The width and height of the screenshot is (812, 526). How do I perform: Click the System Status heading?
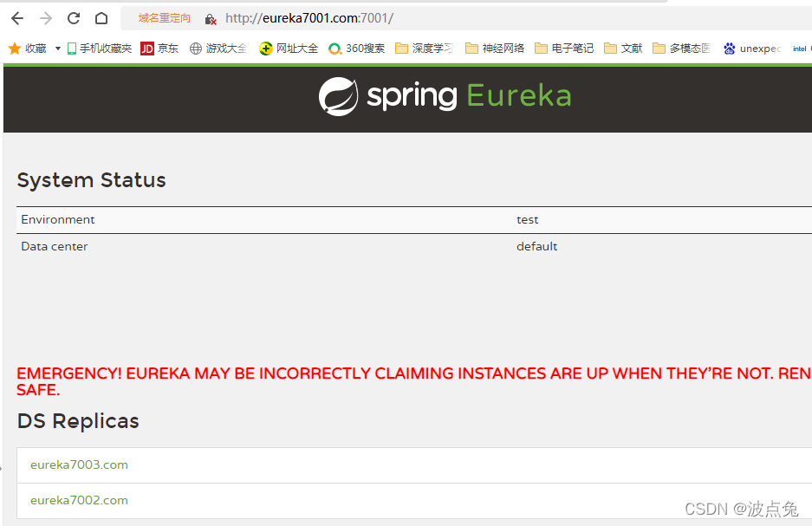click(x=91, y=180)
